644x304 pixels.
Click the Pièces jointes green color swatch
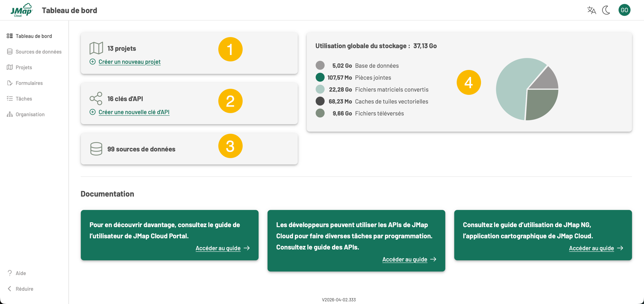(320, 78)
